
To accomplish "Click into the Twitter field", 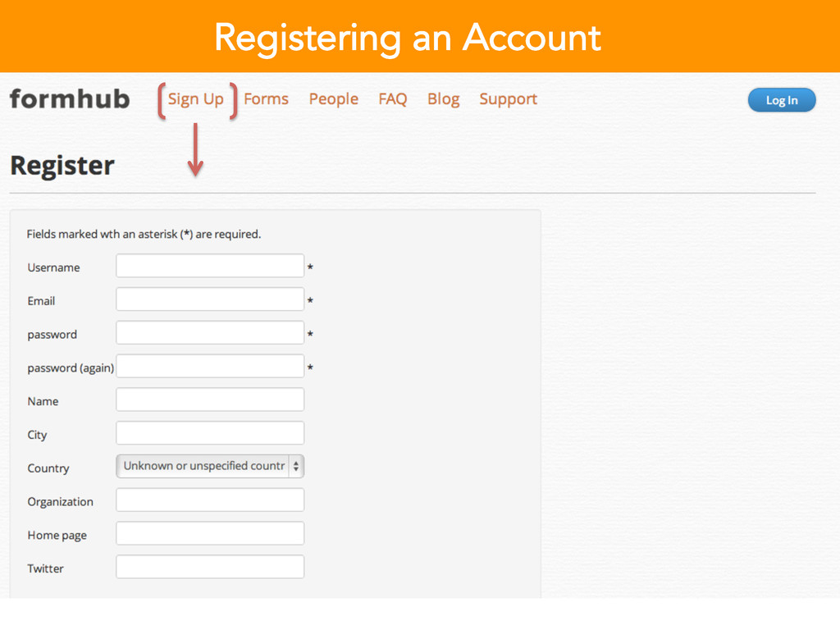I will [x=210, y=567].
